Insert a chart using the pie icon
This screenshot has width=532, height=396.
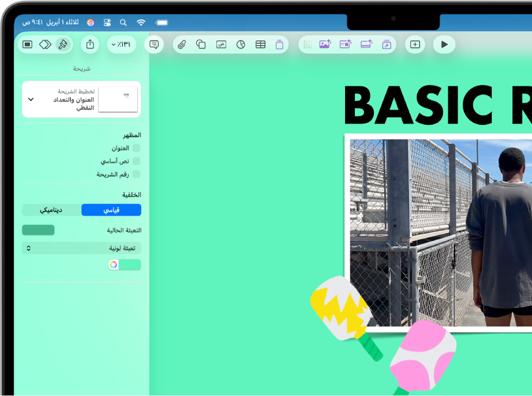pyautogui.click(x=241, y=44)
